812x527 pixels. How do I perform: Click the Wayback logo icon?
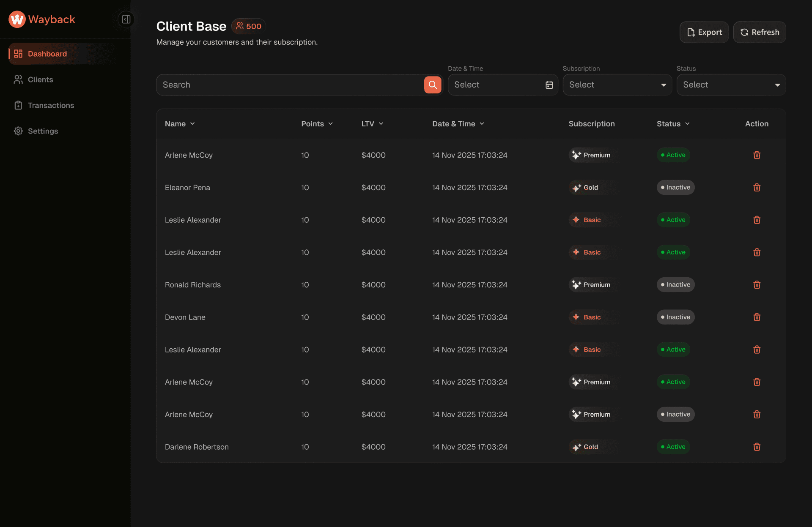pos(17,19)
